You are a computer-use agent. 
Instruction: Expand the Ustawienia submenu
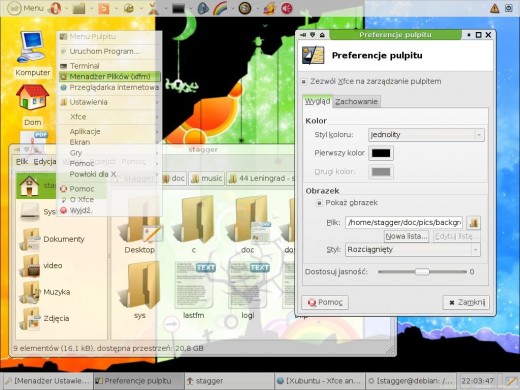(x=109, y=102)
